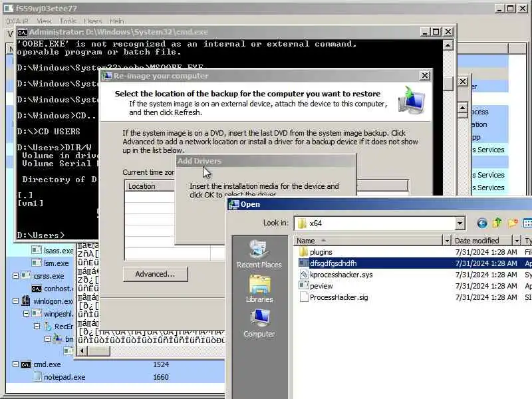Viewport: 532px width, 399px height.
Task: Open the Help menu in main window
Action: 117,21
